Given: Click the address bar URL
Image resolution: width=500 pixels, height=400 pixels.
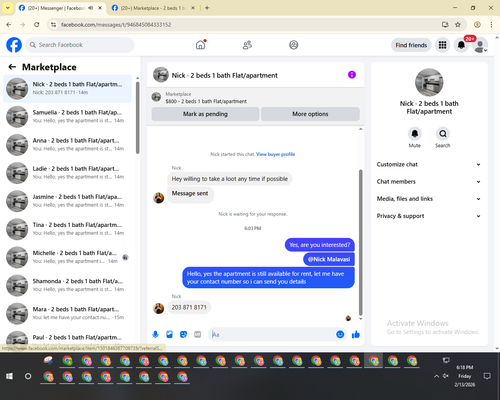Looking at the screenshot, I should [x=116, y=25].
